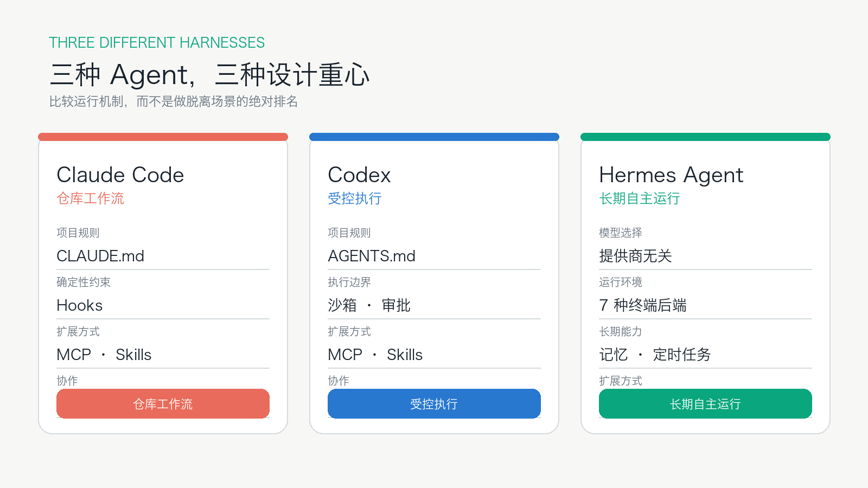Click the 运行环境 label
The image size is (868, 488).
(x=621, y=282)
